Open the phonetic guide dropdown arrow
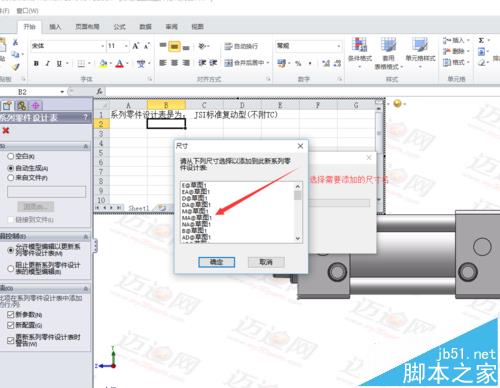The width and height of the screenshot is (500, 388). (x=149, y=63)
